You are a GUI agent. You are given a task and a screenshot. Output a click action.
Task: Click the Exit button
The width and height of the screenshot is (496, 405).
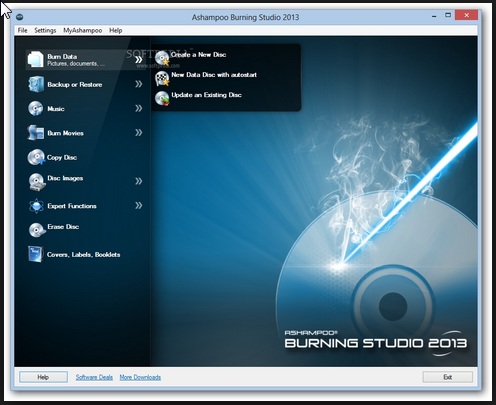point(448,377)
